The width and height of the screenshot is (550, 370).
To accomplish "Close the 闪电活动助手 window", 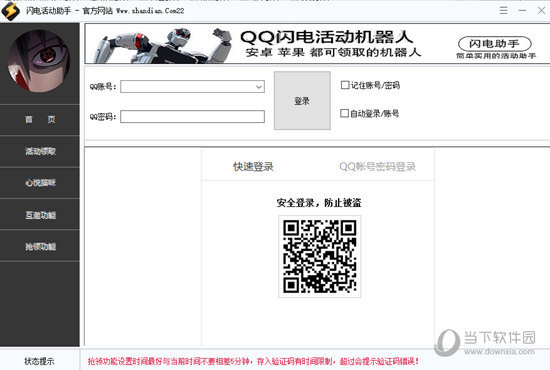I will pyautogui.click(x=541, y=11).
